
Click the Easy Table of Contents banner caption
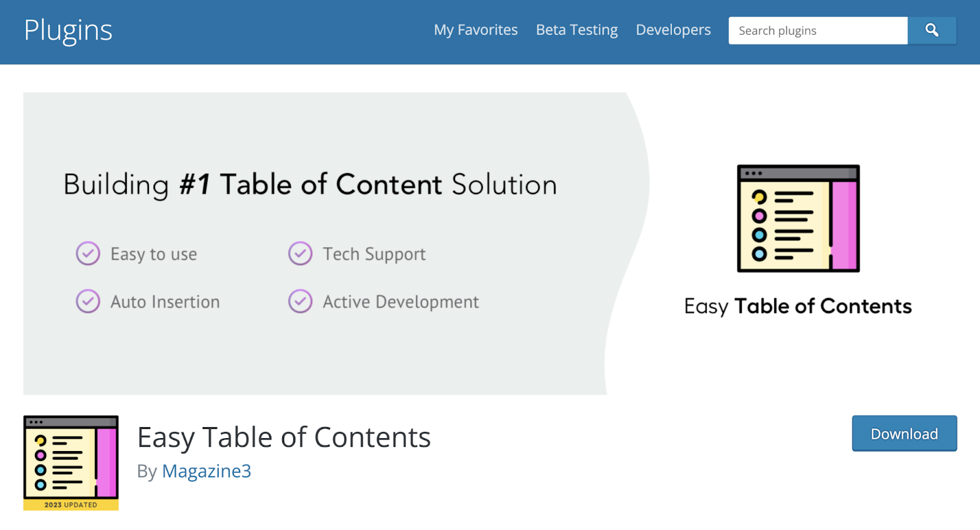pyautogui.click(x=797, y=306)
